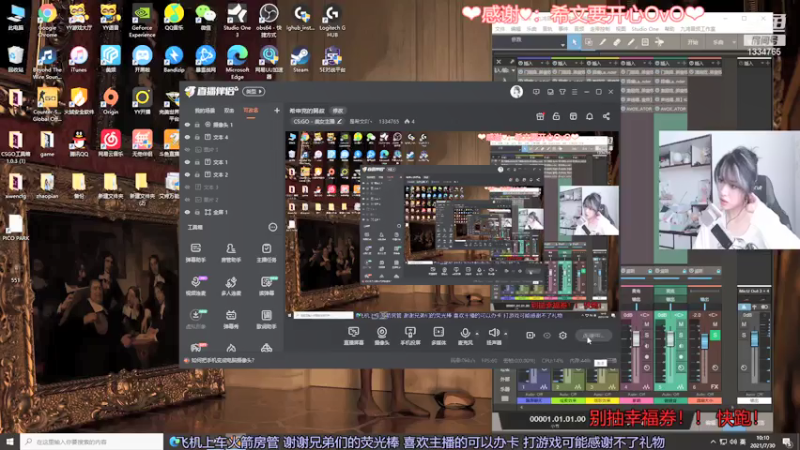Open the 直播伴侣 title bar menu icon
The width and height of the screenshot is (800, 450).
click(574, 92)
